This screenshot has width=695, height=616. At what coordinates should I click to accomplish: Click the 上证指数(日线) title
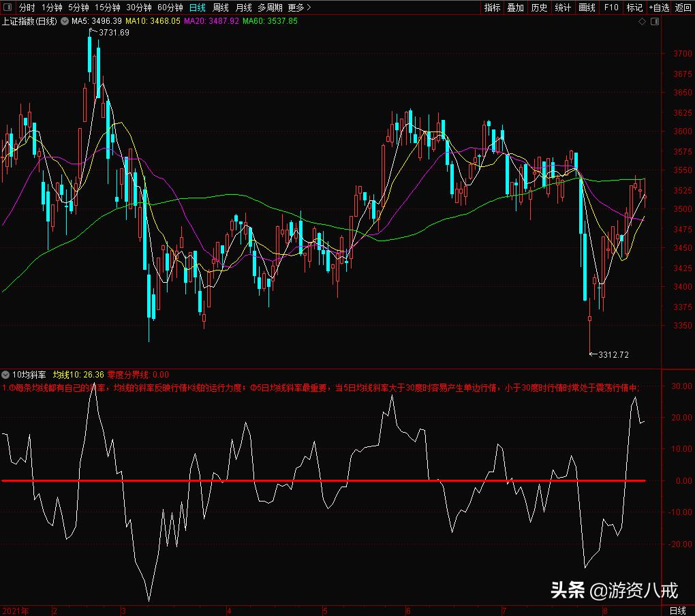(x=29, y=21)
